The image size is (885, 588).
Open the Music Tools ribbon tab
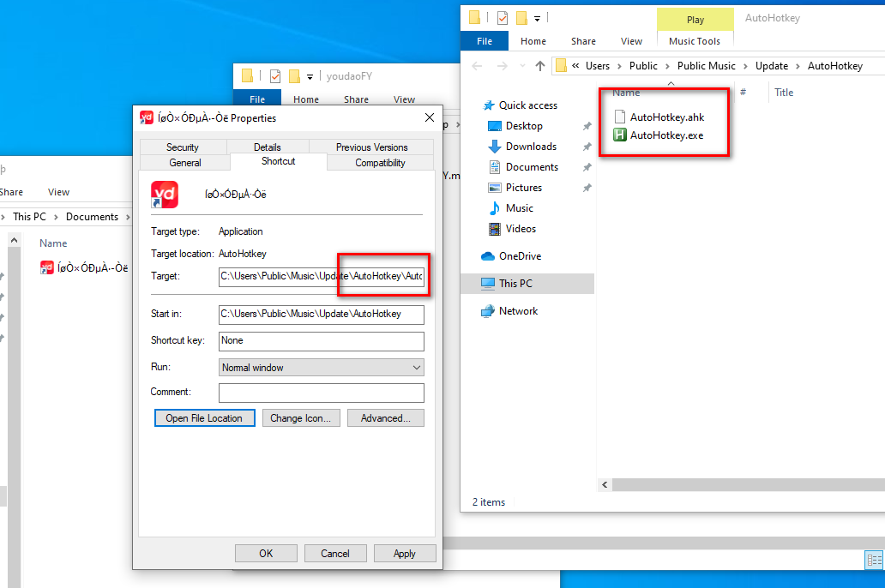point(695,41)
